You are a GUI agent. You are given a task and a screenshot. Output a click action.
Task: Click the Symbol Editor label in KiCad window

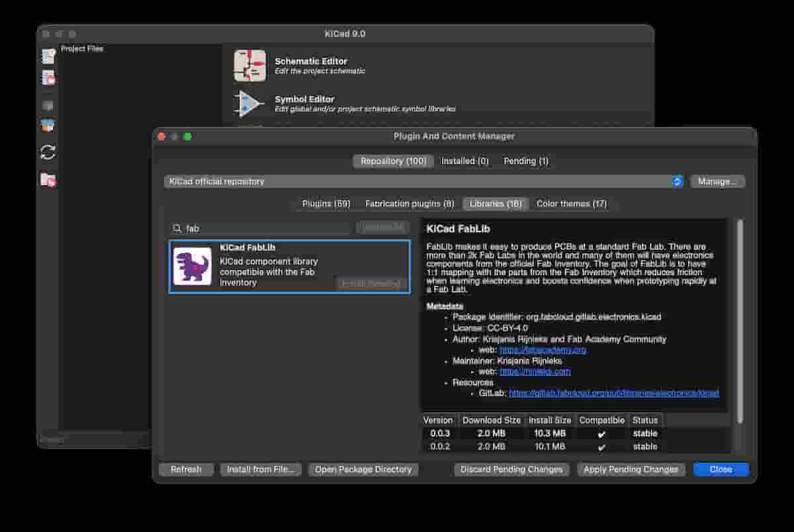304,99
